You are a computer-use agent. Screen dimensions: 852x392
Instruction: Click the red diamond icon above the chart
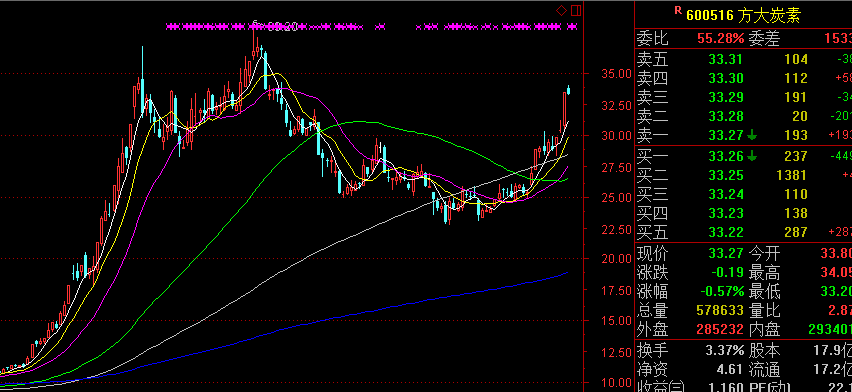tap(561, 10)
